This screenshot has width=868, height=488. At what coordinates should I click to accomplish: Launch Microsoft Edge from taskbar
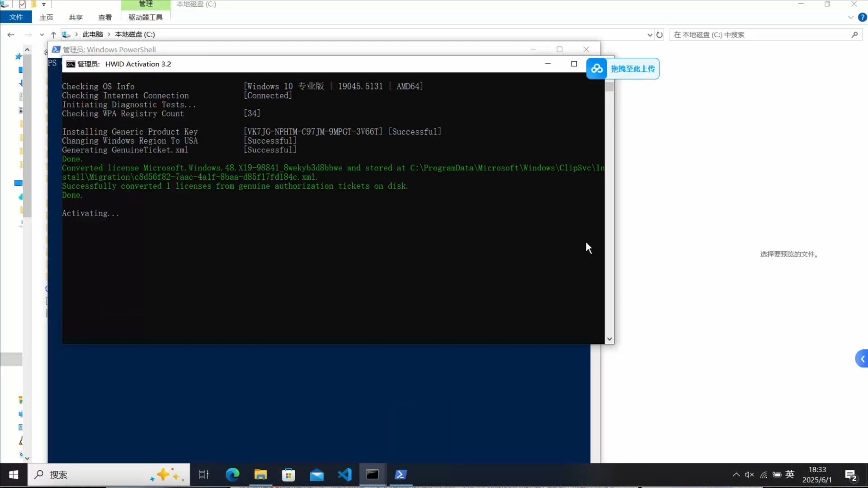(232, 474)
